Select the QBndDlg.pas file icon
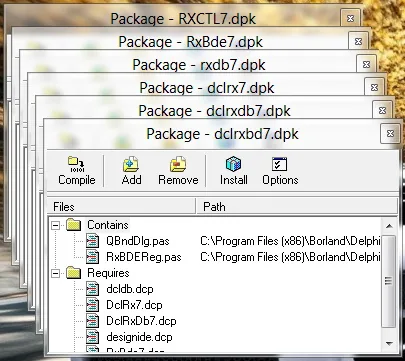This screenshot has height=361, width=405. [x=93, y=241]
